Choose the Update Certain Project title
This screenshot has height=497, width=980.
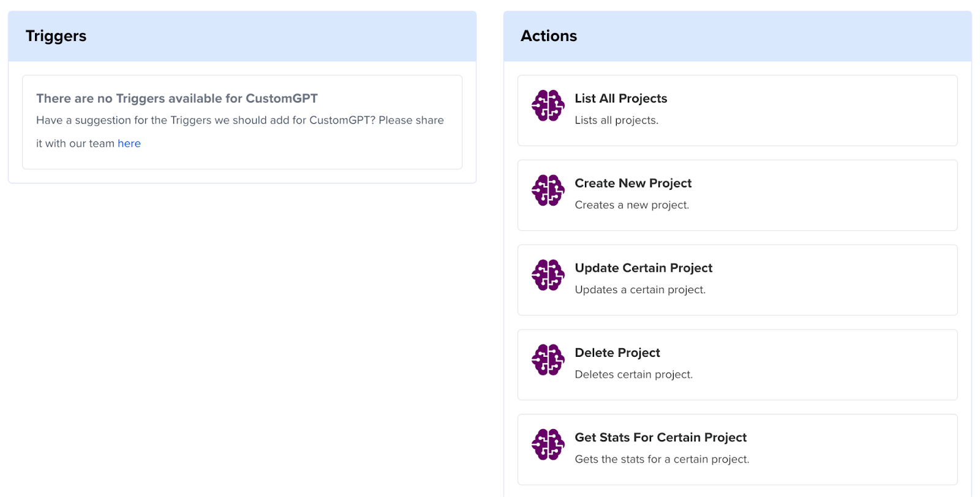point(643,268)
